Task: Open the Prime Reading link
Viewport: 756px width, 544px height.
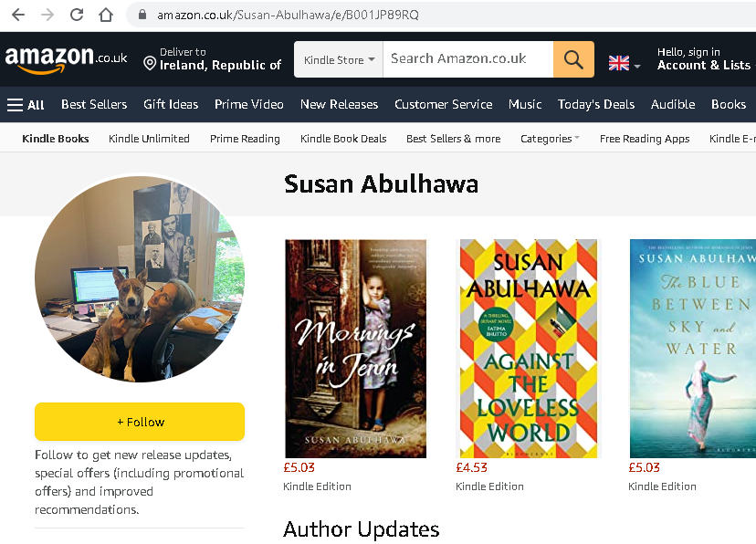Action: [245, 139]
